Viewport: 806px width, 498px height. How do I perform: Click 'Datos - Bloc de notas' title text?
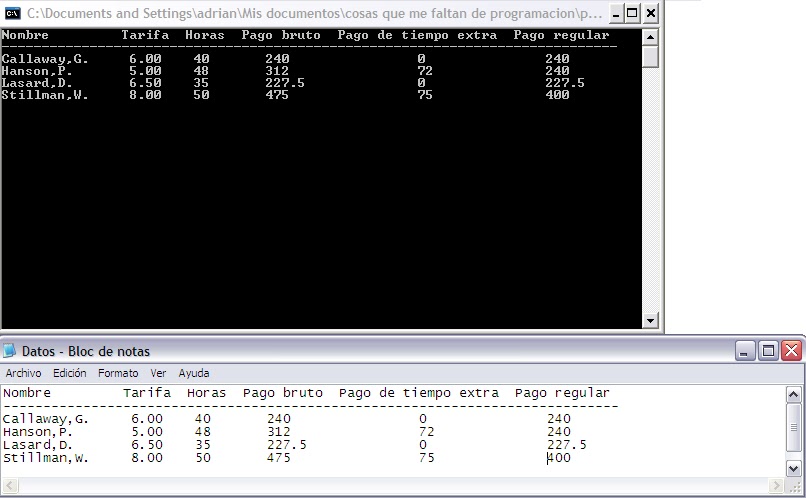[86, 352]
